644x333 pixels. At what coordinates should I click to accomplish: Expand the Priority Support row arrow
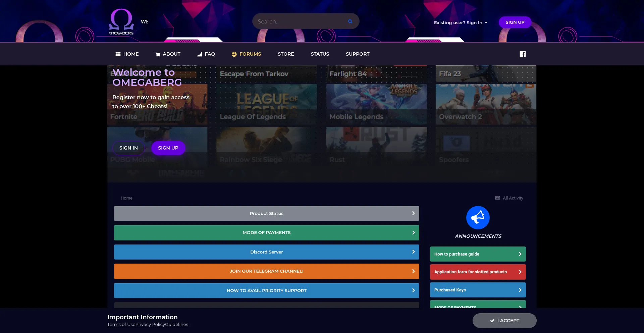[413, 290]
